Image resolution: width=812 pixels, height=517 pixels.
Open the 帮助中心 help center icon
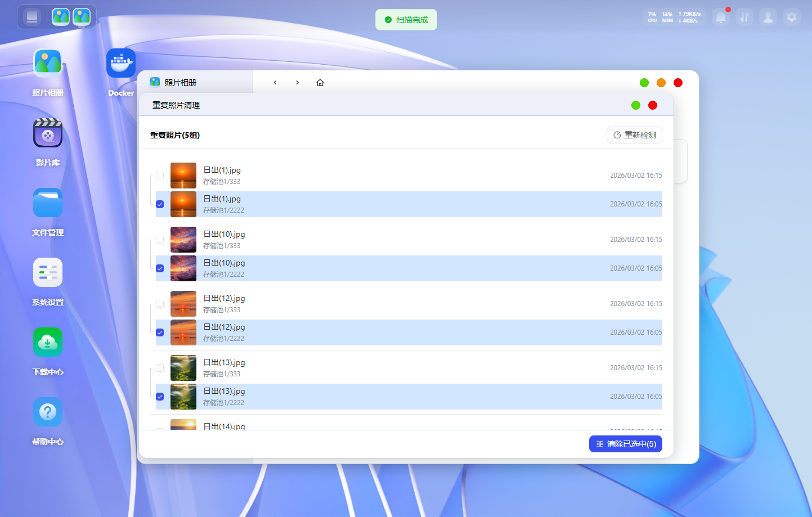48,412
